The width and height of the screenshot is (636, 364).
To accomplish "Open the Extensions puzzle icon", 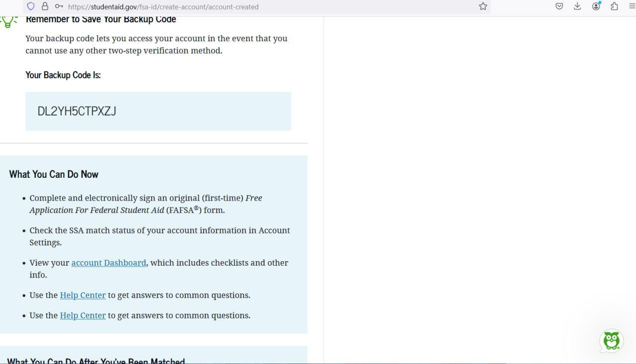I will pyautogui.click(x=615, y=6).
